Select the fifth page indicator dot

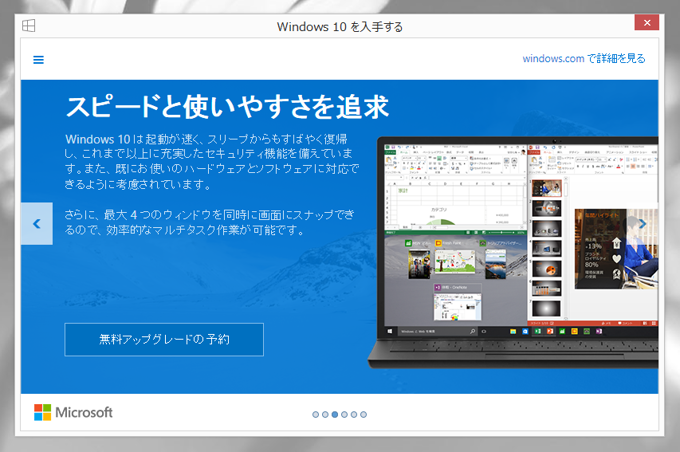click(x=353, y=415)
